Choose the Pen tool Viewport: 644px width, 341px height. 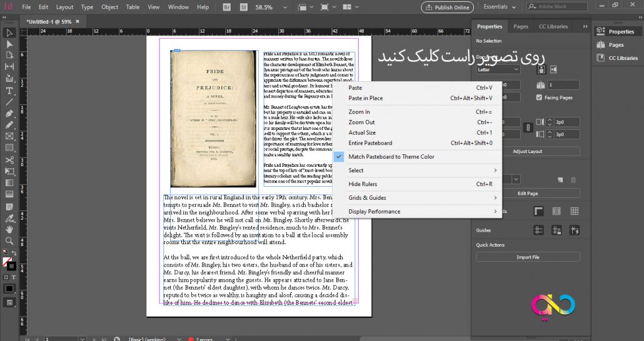[9, 113]
